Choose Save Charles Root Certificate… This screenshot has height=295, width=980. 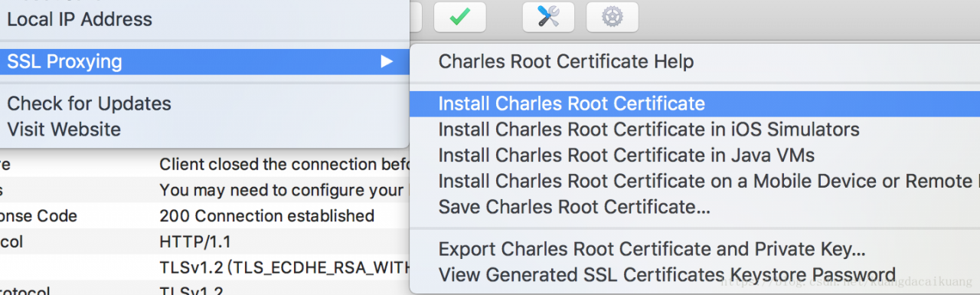pyautogui.click(x=574, y=207)
